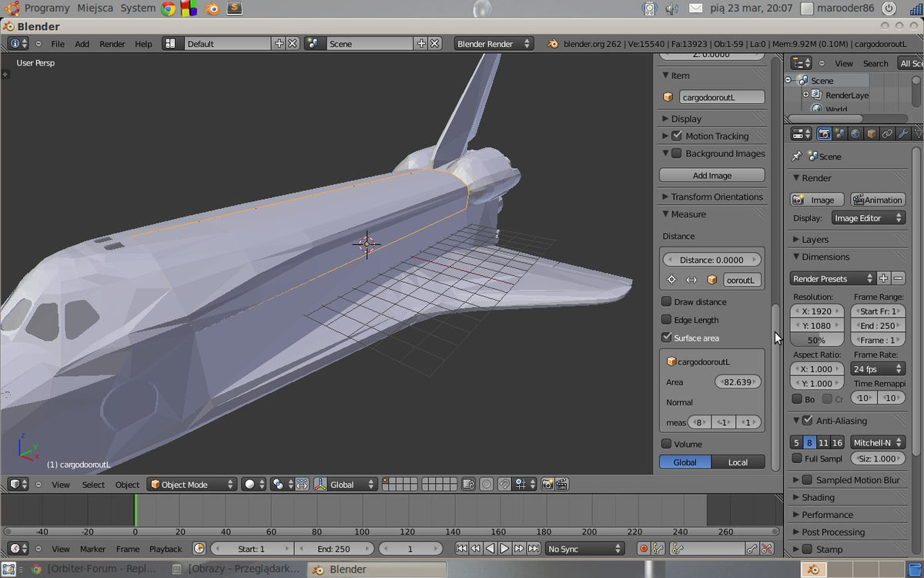
Task: Open the 24 fps frame rate dropdown
Action: click(x=878, y=369)
